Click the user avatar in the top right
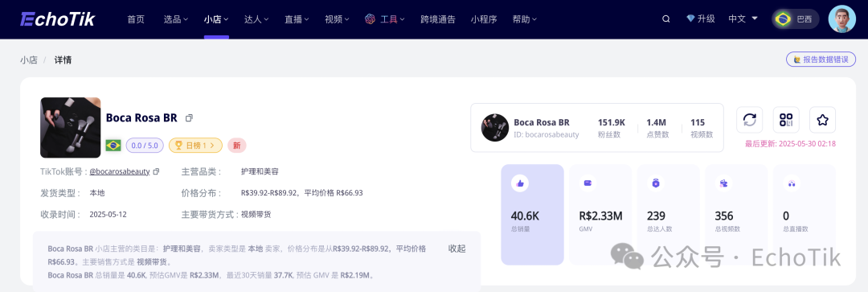Image resolution: width=868 pixels, height=292 pixels. tap(842, 19)
